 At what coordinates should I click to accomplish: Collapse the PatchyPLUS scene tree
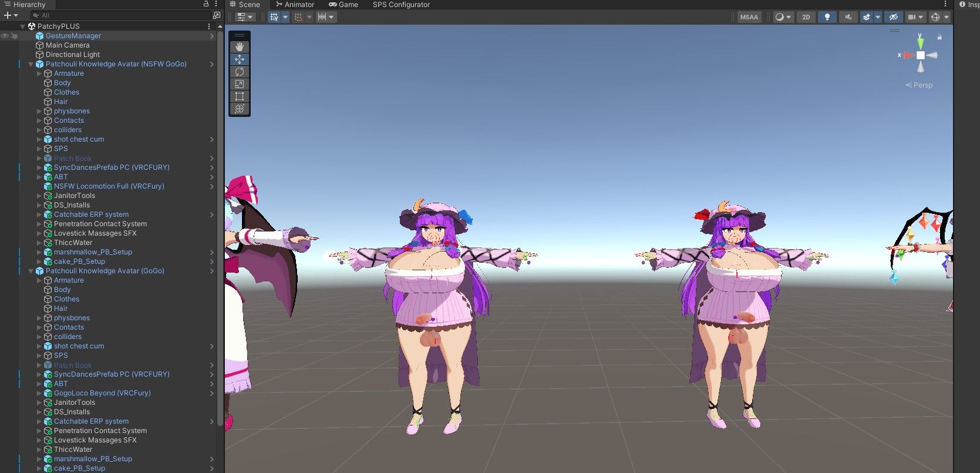pyautogui.click(x=23, y=26)
